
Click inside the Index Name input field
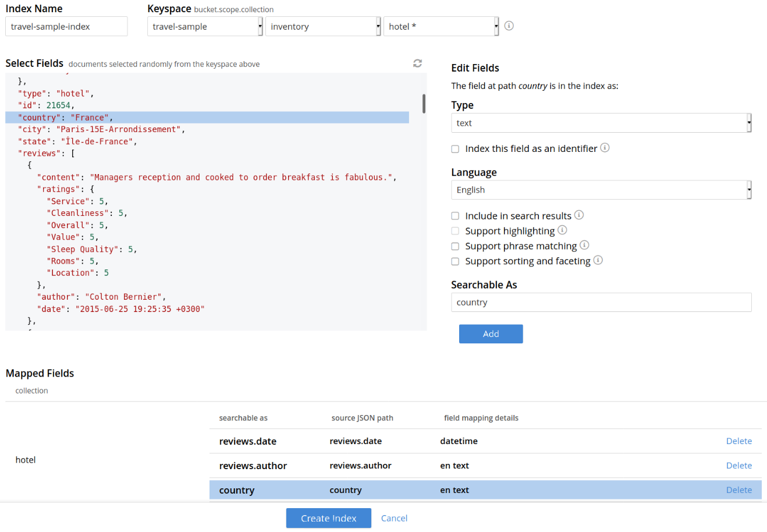pyautogui.click(x=66, y=26)
